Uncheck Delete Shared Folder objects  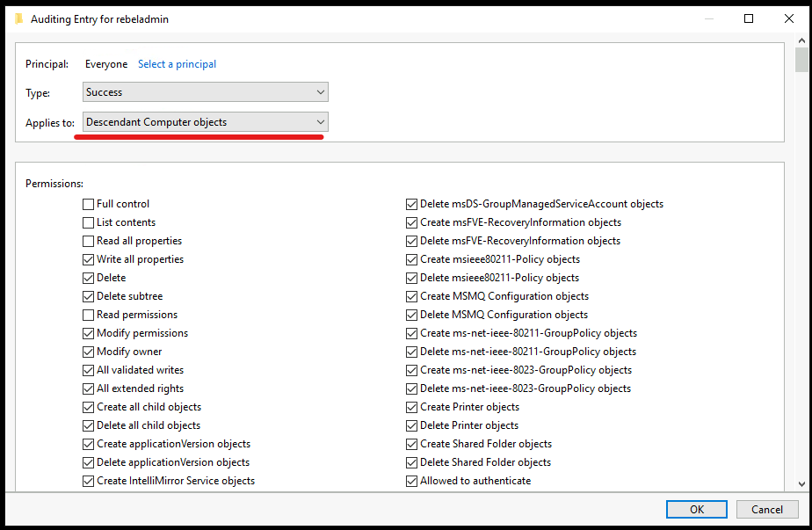(411, 462)
